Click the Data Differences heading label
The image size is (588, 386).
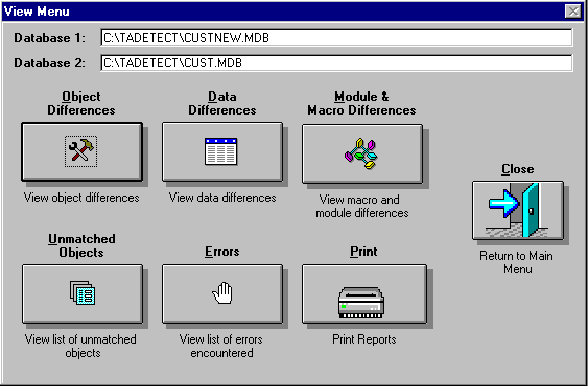(x=222, y=103)
